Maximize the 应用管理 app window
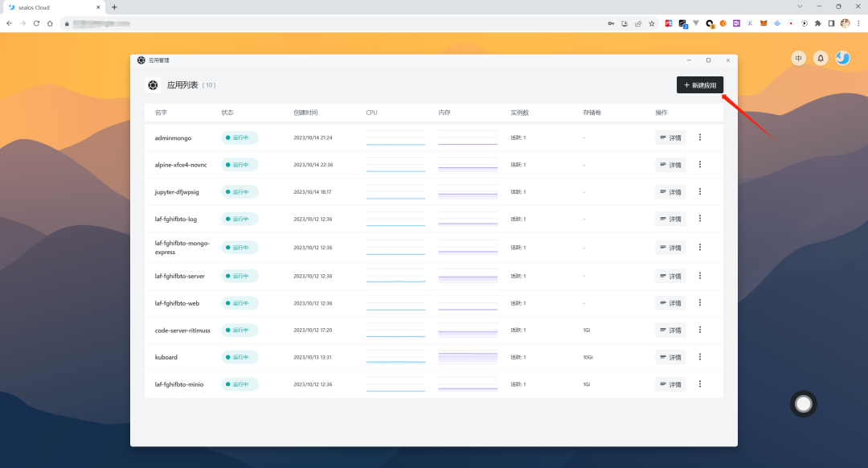Viewport: 868px width, 468px height. (x=708, y=60)
